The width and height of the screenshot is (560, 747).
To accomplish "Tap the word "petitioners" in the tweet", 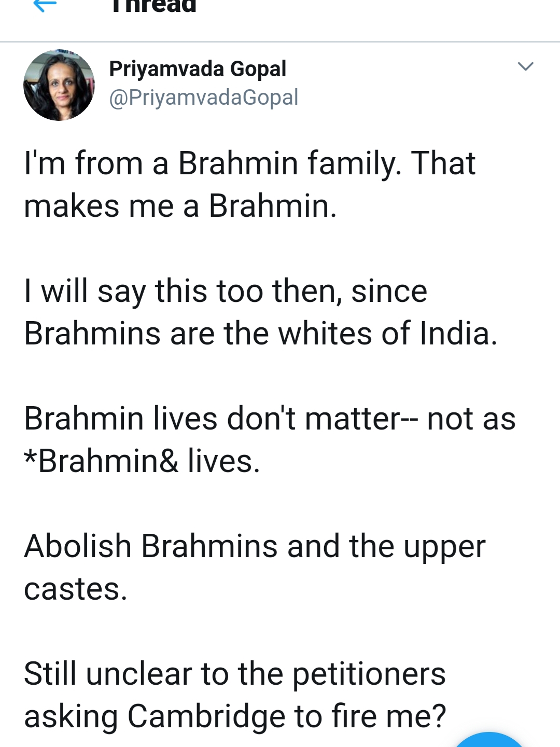I will pos(369,674).
